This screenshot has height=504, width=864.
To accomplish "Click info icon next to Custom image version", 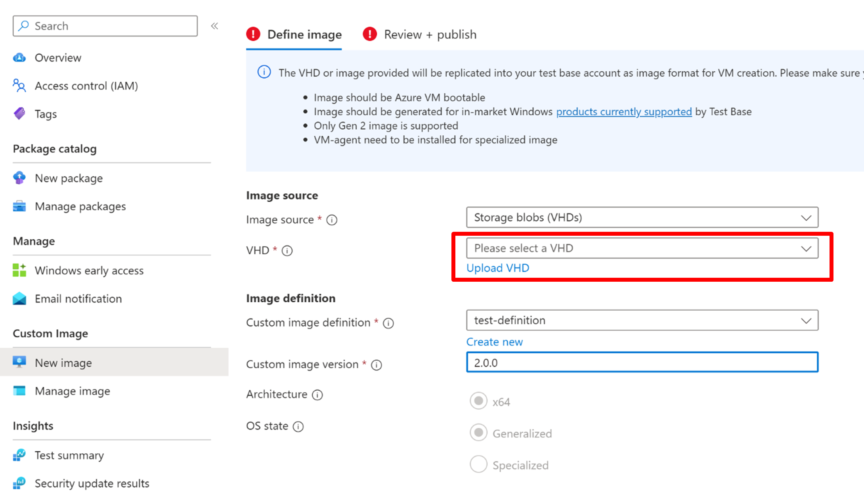I will click(x=376, y=365).
